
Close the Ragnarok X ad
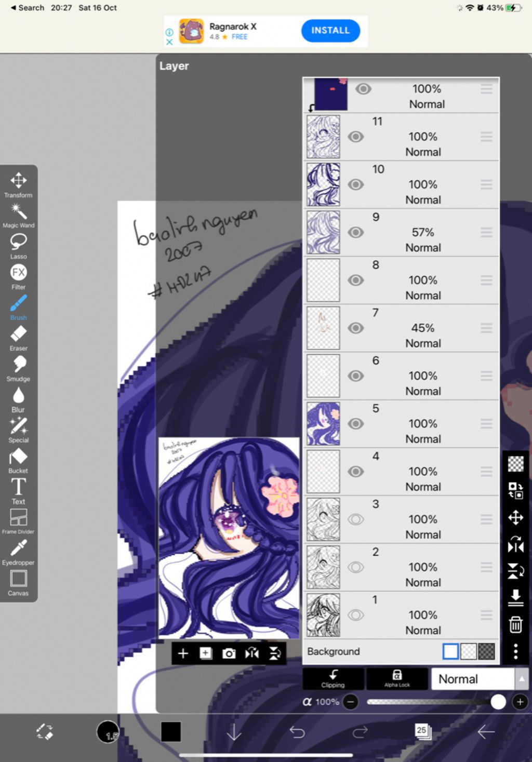click(169, 42)
